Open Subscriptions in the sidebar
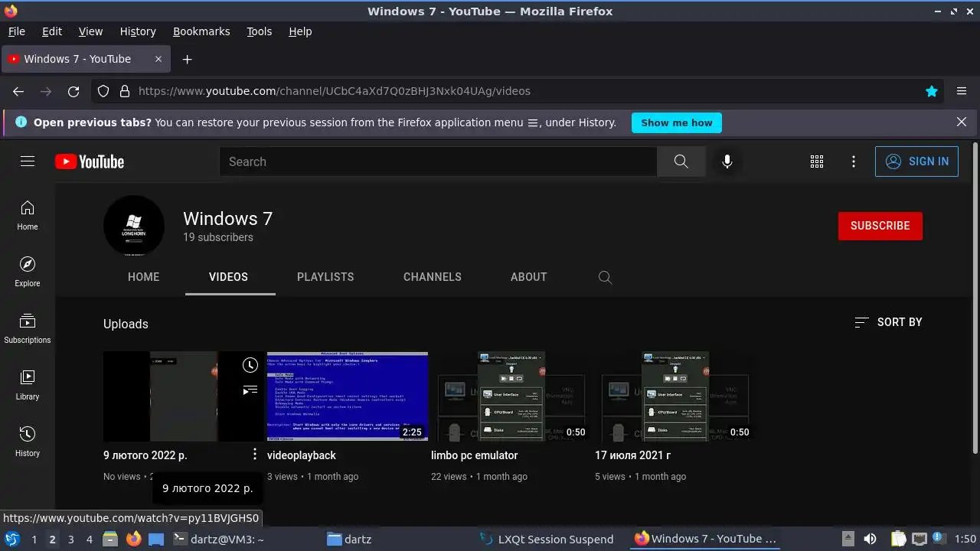Screen dimensions: 980x551 pyautogui.click(x=28, y=328)
